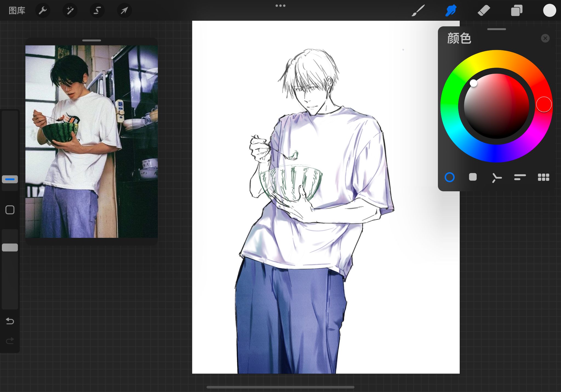Select the Paint brush tool

pyautogui.click(x=418, y=11)
